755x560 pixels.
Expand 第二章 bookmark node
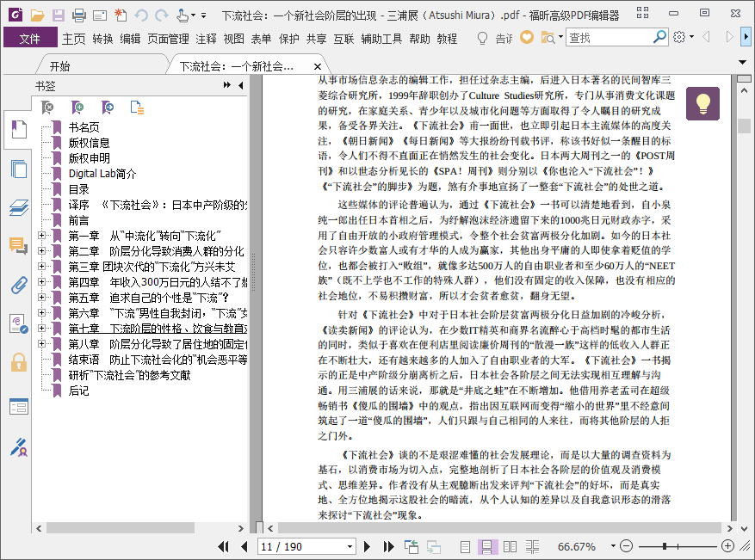pos(41,250)
